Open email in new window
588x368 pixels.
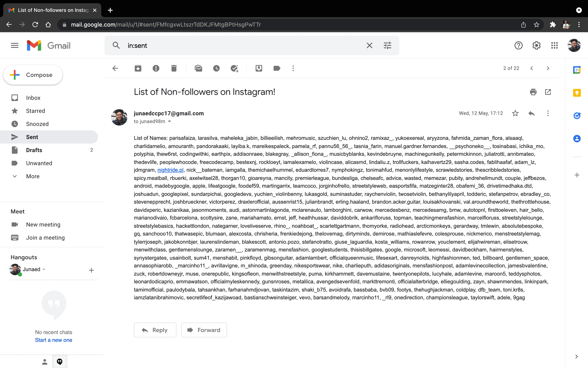pos(548,92)
